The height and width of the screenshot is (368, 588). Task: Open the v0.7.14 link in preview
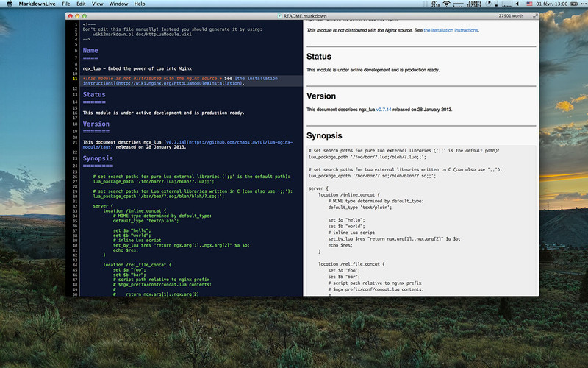tap(383, 110)
